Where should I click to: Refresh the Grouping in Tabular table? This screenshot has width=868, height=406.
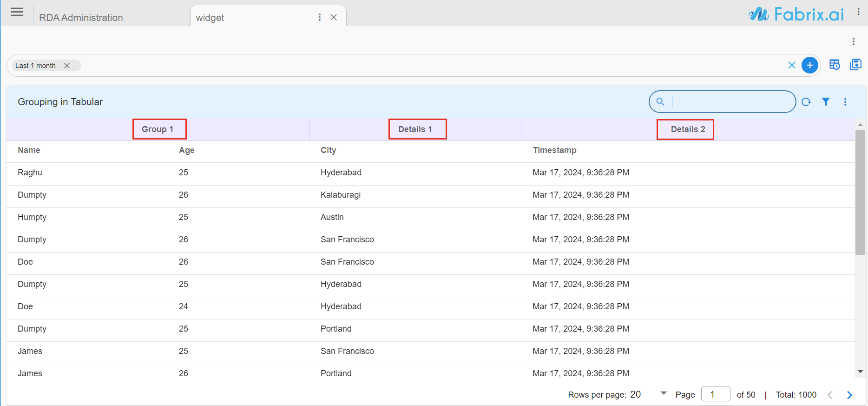[x=806, y=102]
